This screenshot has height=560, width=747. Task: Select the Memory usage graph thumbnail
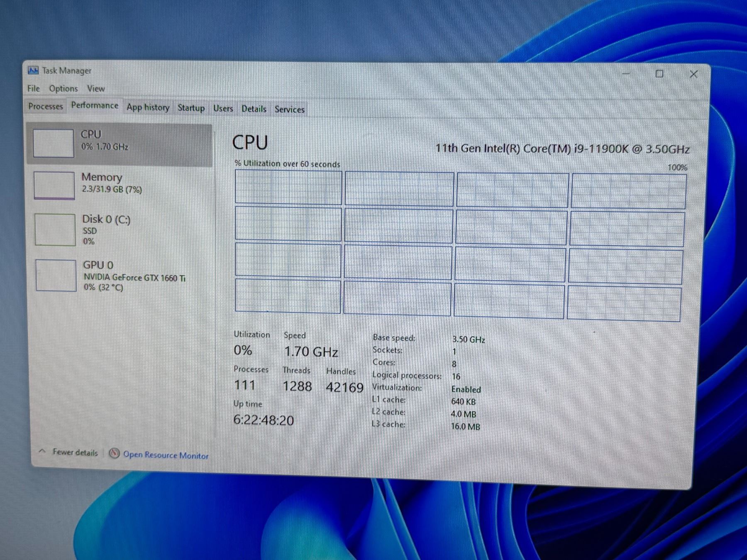click(54, 185)
